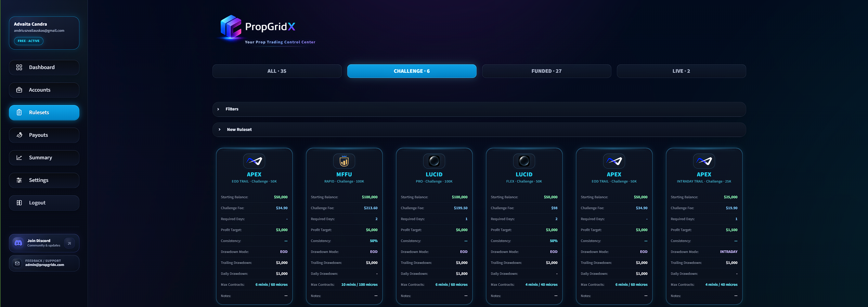Click 10 minis / 100 micros value
The width and height of the screenshot is (868, 307).
click(x=359, y=284)
